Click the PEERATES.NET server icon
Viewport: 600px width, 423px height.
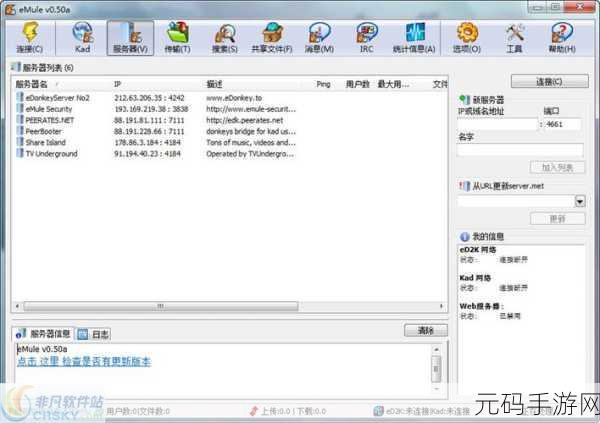20,120
